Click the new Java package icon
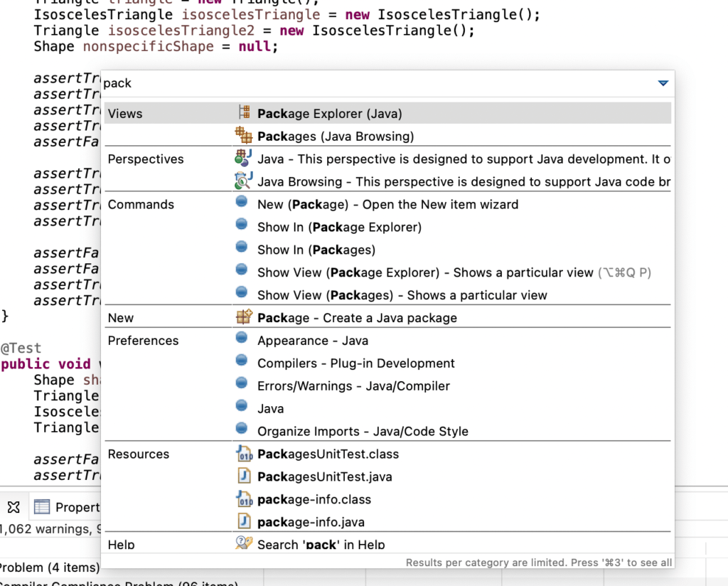Viewport: 728px width, 586px height. [244, 316]
